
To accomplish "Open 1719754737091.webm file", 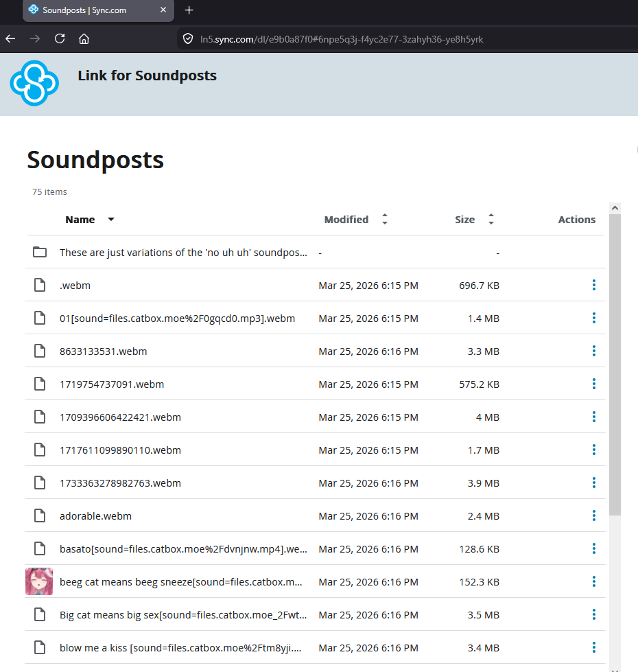I will pos(112,384).
